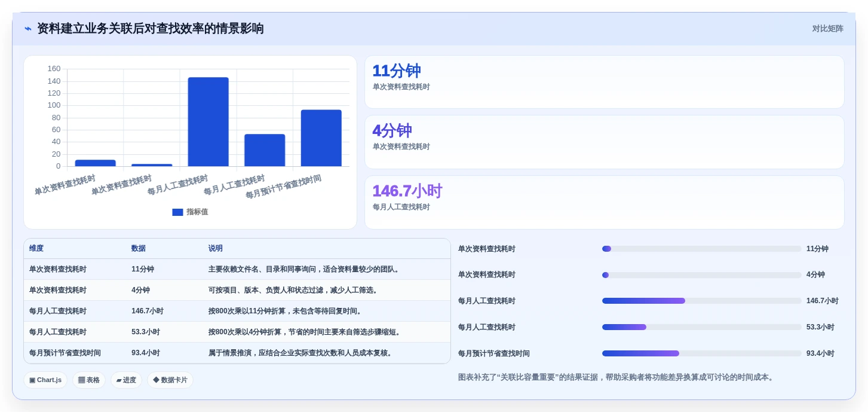This screenshot has height=412, width=868.
Task: Click the 93.4小时 progress value text
Action: pos(821,353)
